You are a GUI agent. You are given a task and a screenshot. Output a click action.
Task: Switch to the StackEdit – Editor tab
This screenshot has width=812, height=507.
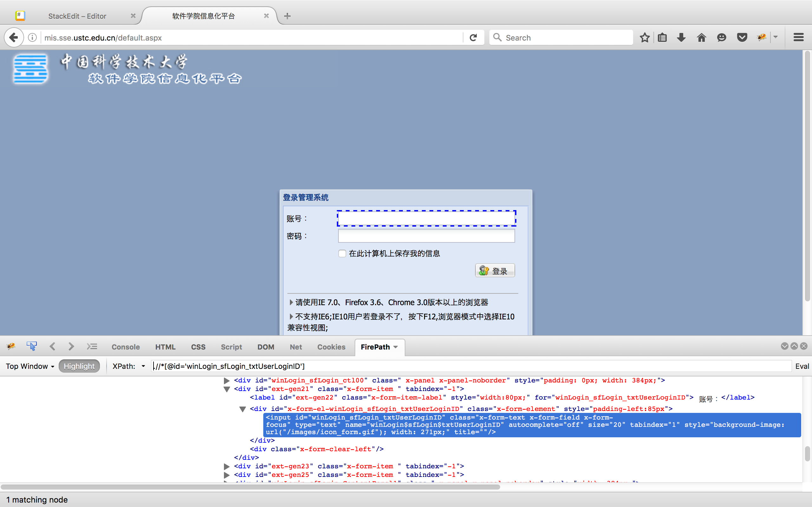[77, 16]
